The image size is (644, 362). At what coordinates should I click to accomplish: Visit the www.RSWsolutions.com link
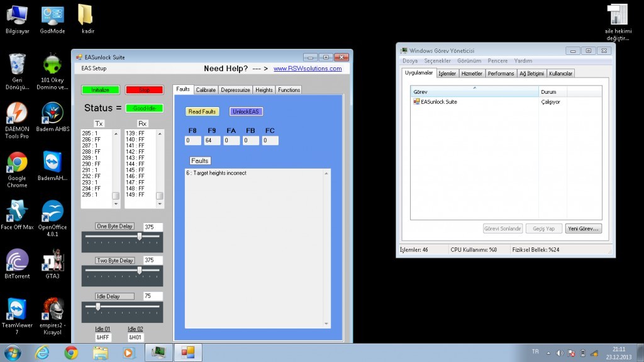tap(307, 69)
